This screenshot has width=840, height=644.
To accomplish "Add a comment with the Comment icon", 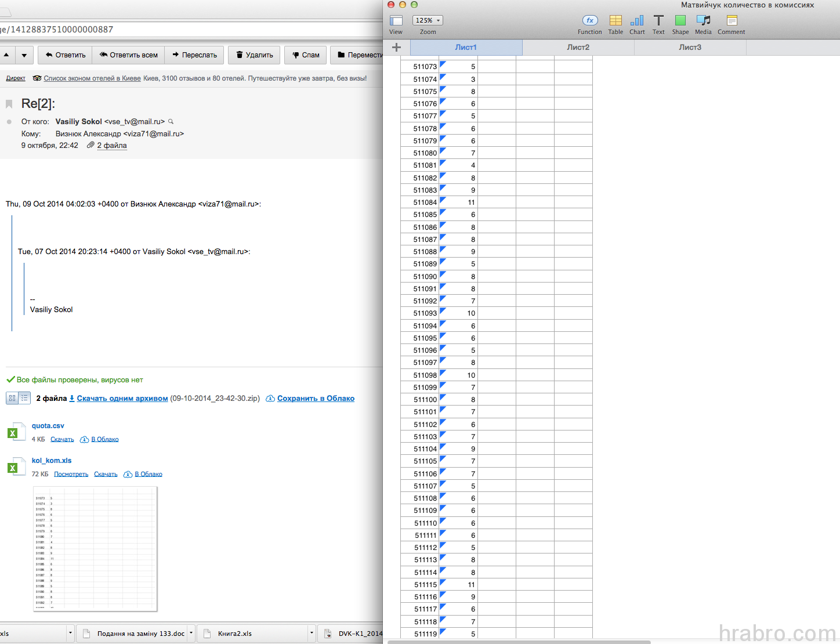I will [732, 21].
